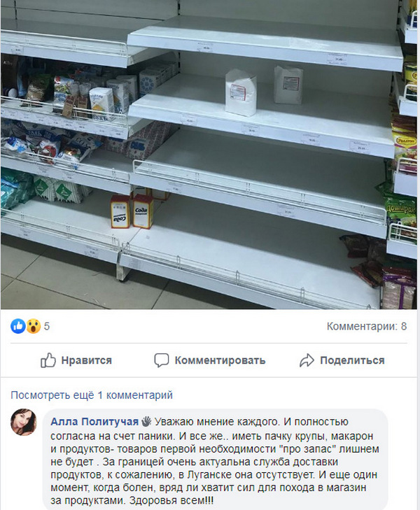Share the post via Поделиться label

click(352, 360)
